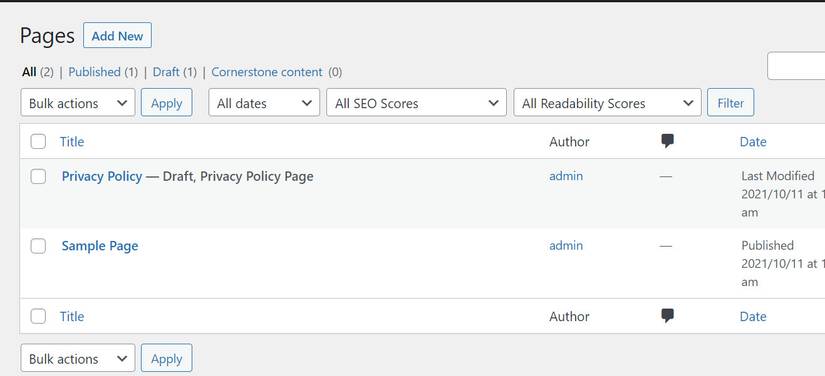This screenshot has height=376, width=825.
Task: Sort by Date in footer row
Action: click(753, 316)
